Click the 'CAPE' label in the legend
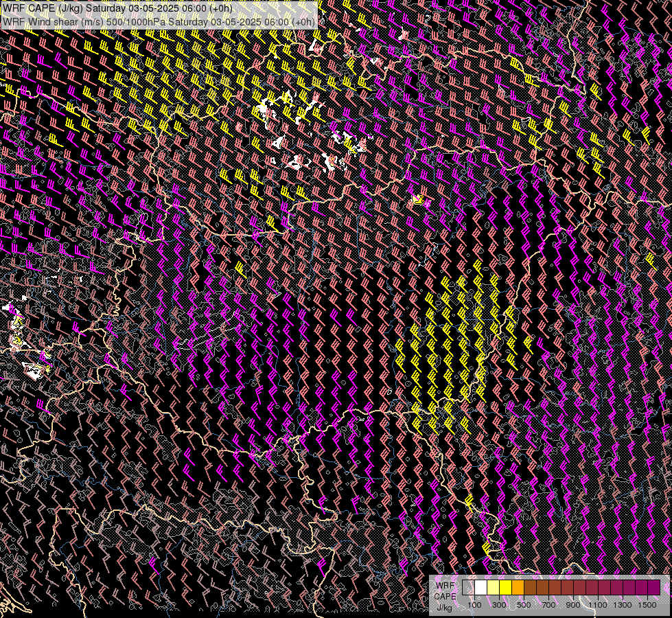Screen dimensions: 672x618 [445, 597]
